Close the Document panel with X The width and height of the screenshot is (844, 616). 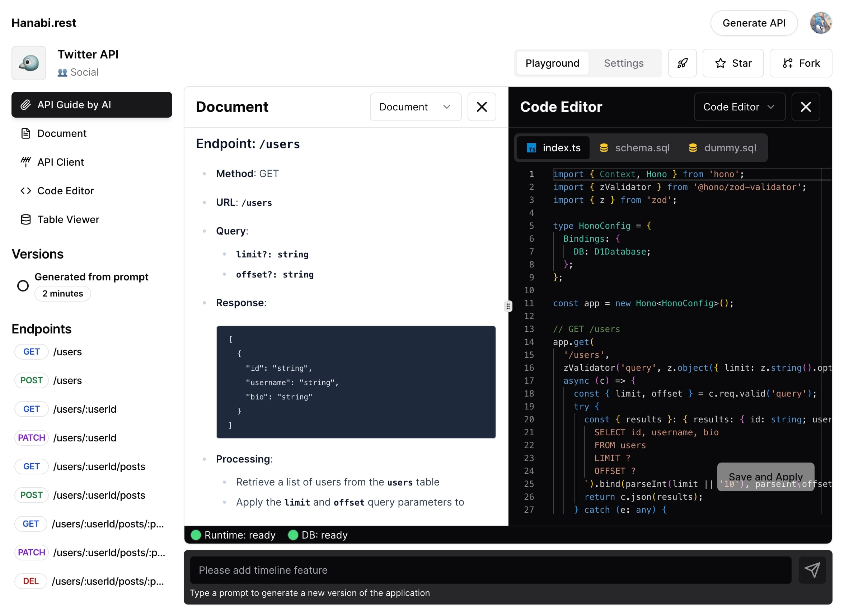[482, 107]
